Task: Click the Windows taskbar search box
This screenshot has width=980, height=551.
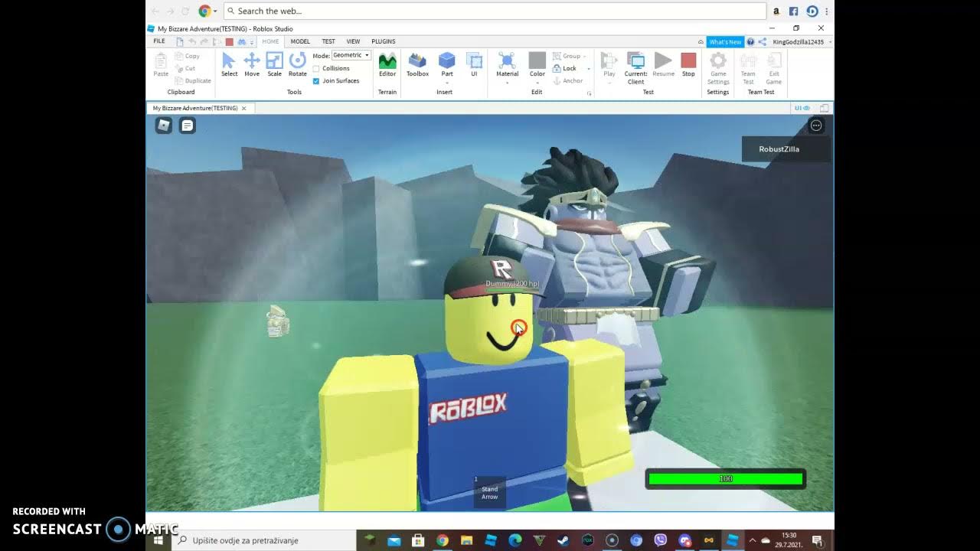Action: (264, 540)
